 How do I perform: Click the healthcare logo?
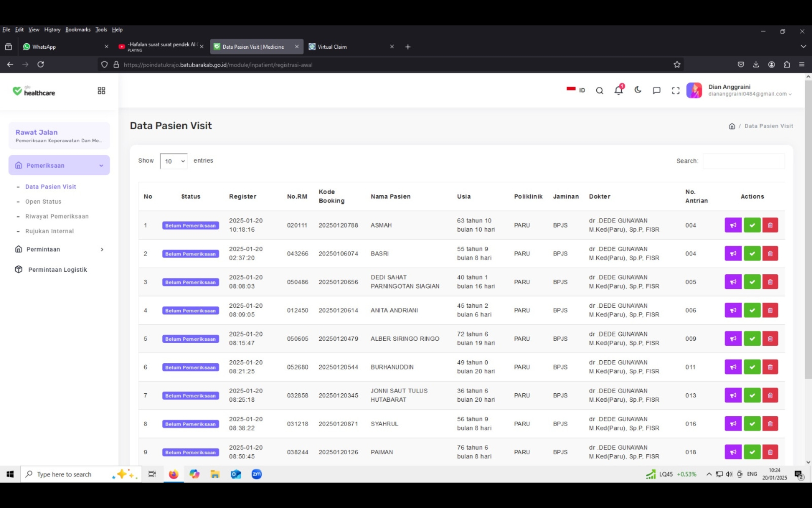pos(34,91)
